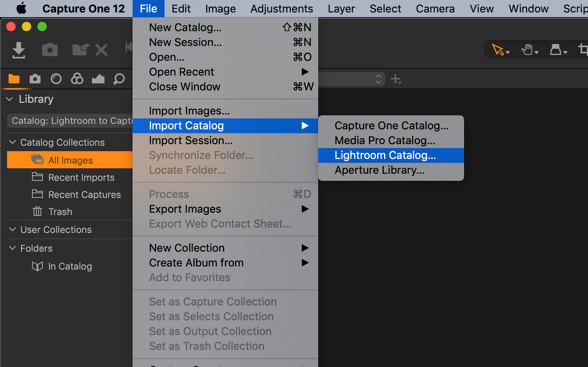
Task: Open the Adjustments menu
Action: pos(281,9)
